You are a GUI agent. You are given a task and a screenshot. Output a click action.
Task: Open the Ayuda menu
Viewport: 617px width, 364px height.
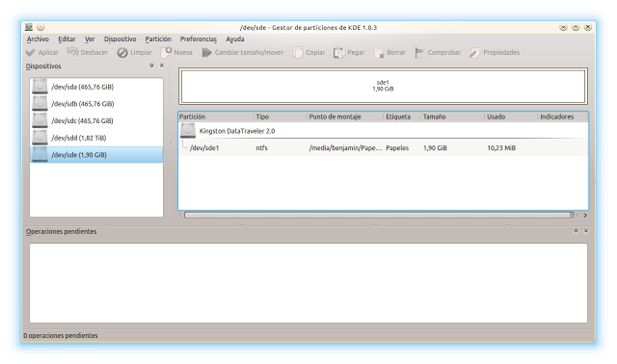coord(235,39)
